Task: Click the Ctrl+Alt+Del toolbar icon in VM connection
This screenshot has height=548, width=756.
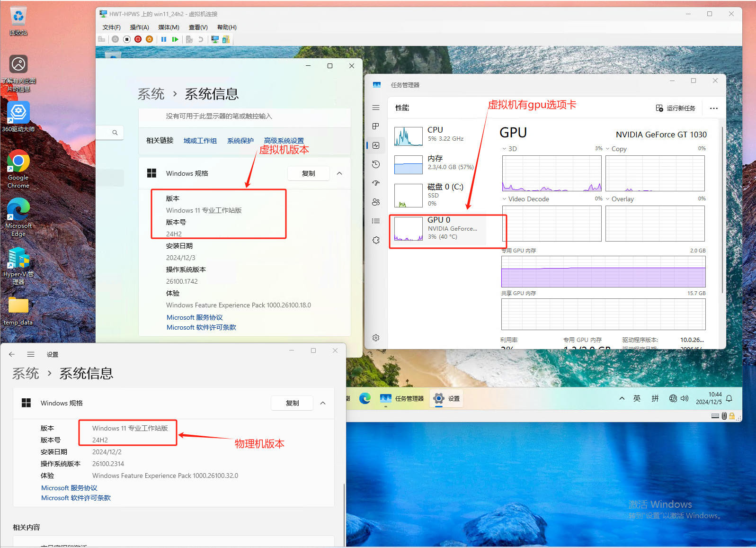Action: tap(101, 39)
